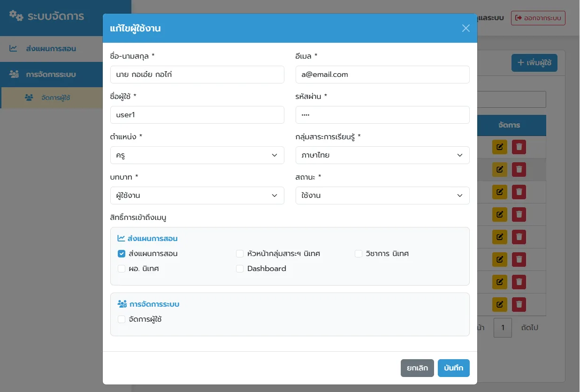Image resolution: width=580 pixels, height=392 pixels.
Task: Click the yellow edit icon in the first row
Action: 500,147
